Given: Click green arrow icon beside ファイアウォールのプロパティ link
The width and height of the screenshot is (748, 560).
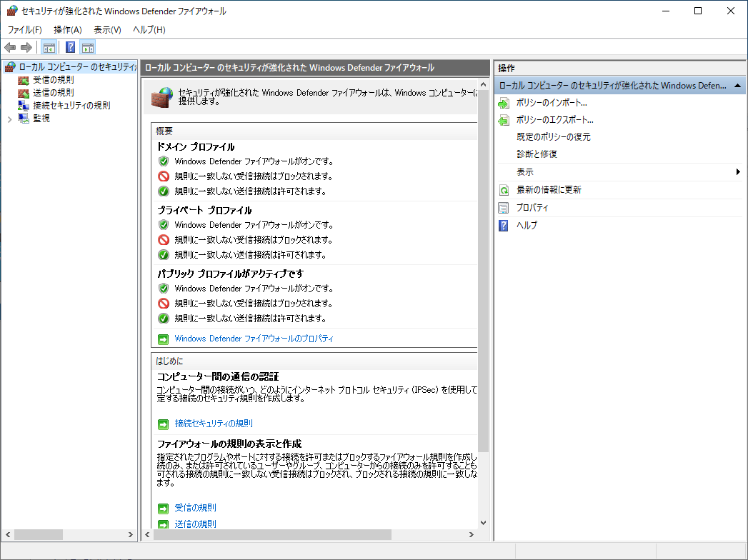Looking at the screenshot, I should point(163,339).
